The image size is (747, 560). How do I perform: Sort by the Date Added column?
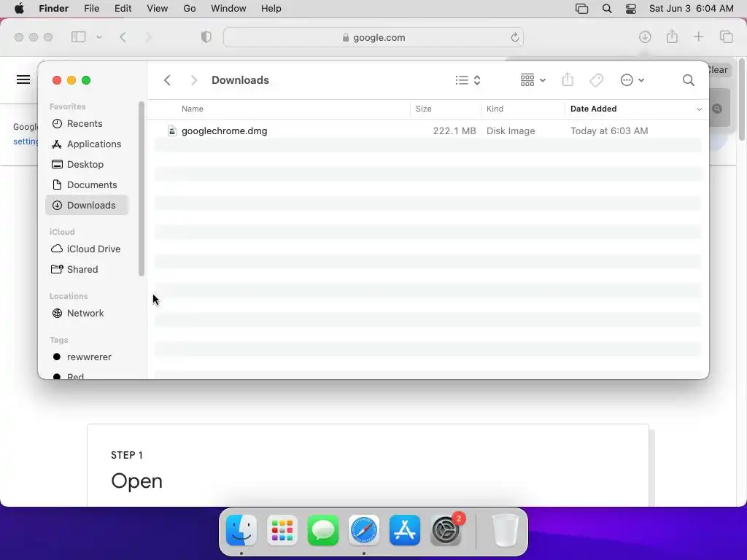click(x=593, y=109)
